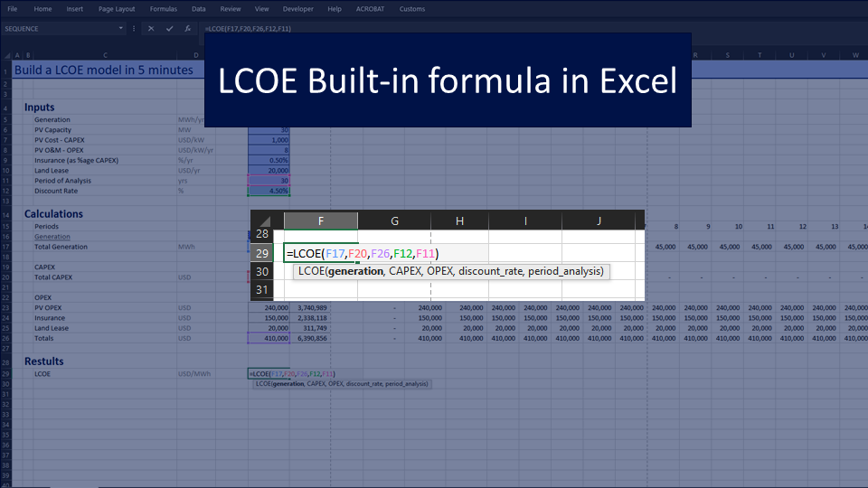
Task: Switch to the View tab
Action: [x=262, y=9]
